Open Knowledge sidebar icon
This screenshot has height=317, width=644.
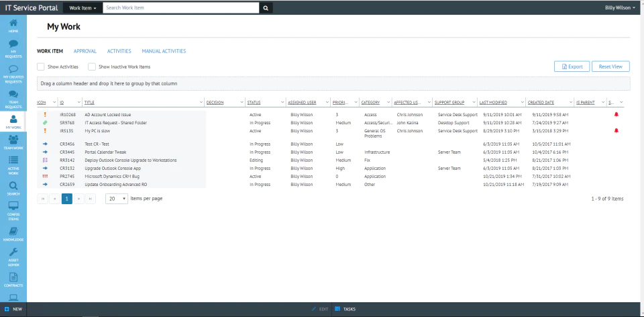(x=13, y=234)
